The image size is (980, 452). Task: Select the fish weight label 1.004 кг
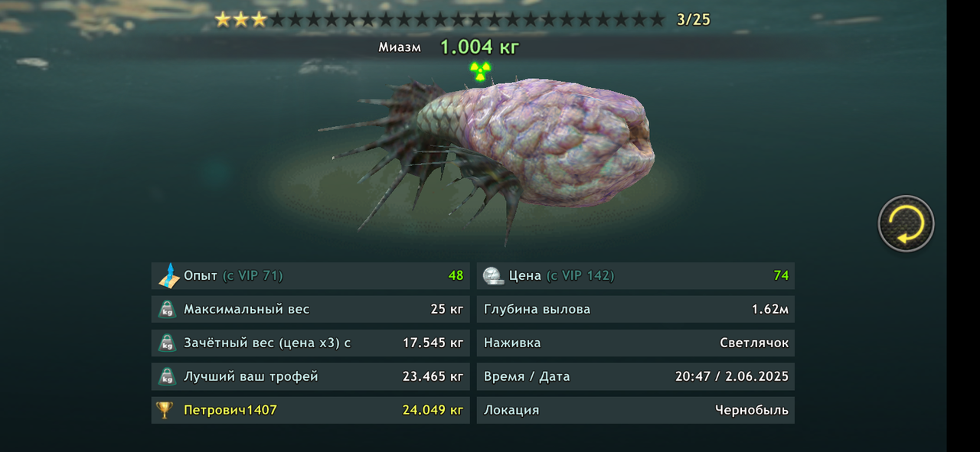tap(480, 47)
